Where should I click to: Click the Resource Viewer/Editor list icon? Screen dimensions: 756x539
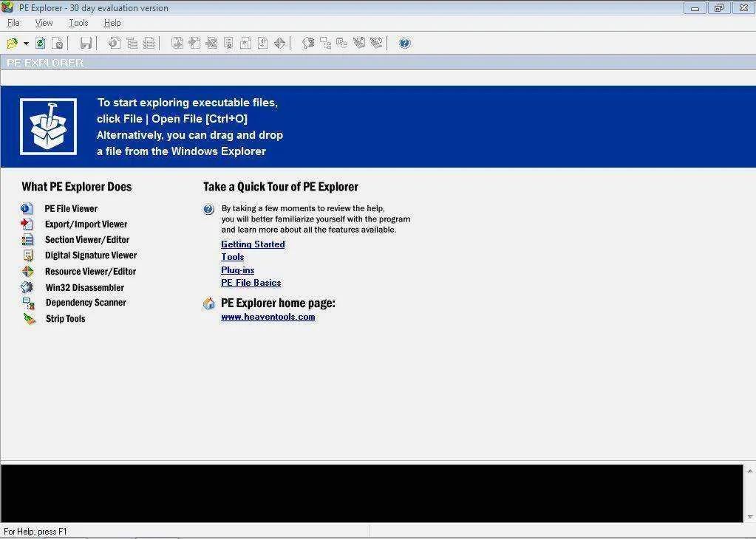28,271
